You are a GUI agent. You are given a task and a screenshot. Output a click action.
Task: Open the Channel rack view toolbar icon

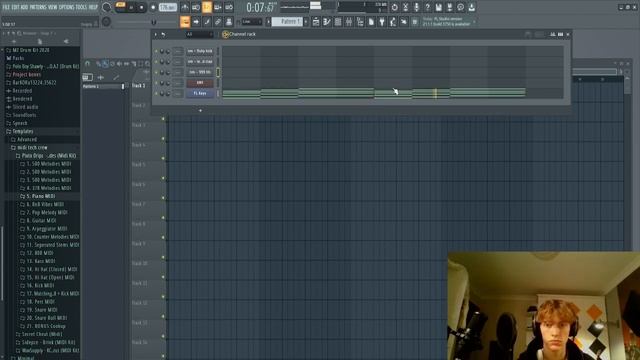pos(338,22)
